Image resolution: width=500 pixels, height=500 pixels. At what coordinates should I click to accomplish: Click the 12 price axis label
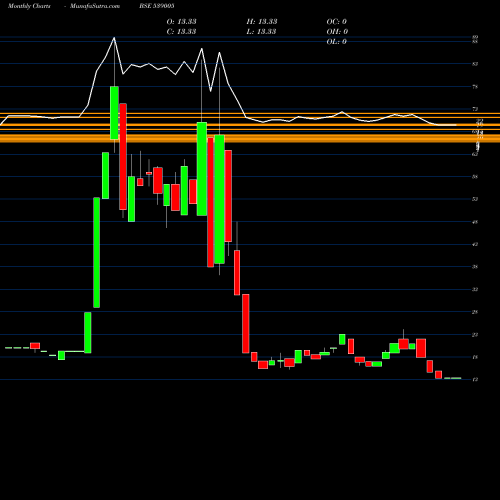(475, 380)
